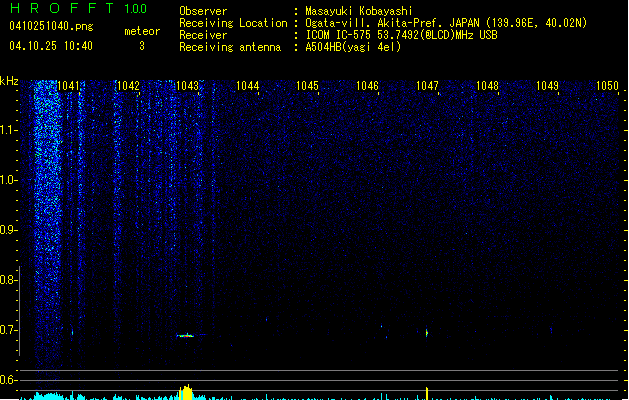The image size is (629, 400).
Task: Select location text Ogata-vill. Akita-Pref. JAPAN
Action: [392, 23]
